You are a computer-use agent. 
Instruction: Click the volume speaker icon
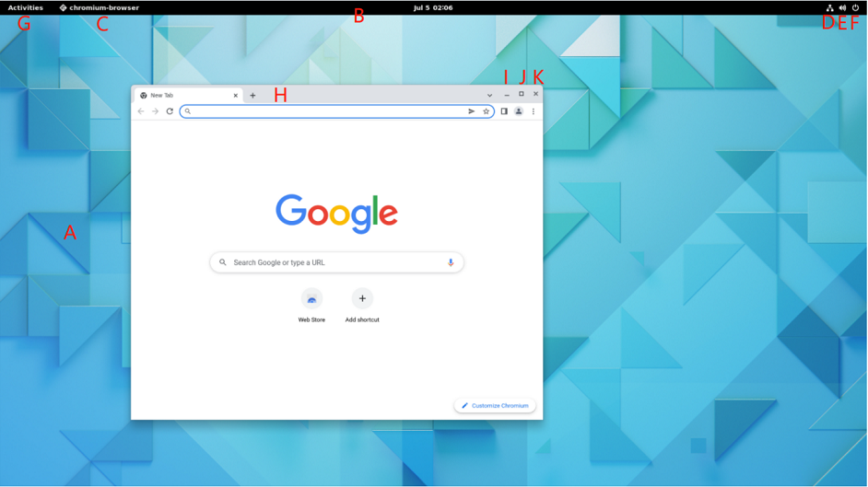point(842,7)
